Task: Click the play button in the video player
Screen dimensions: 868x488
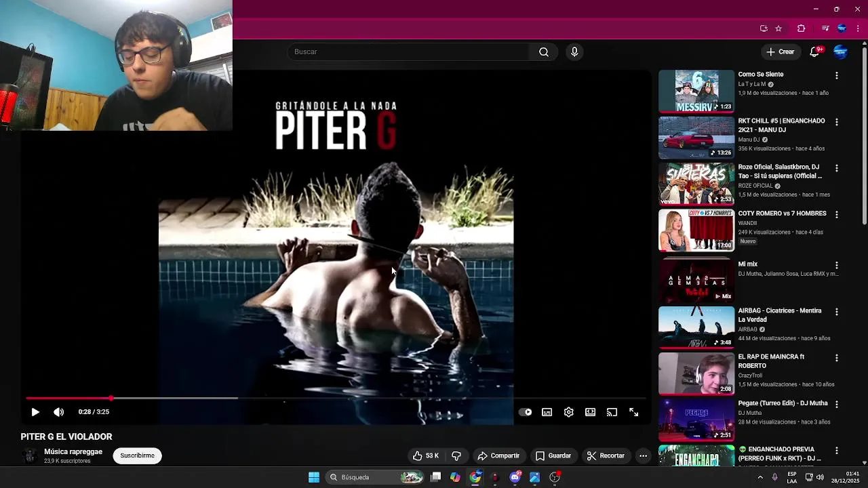Action: click(x=35, y=412)
